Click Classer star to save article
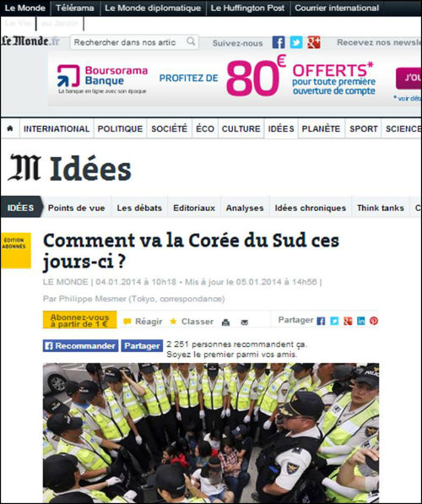 pyautogui.click(x=192, y=322)
